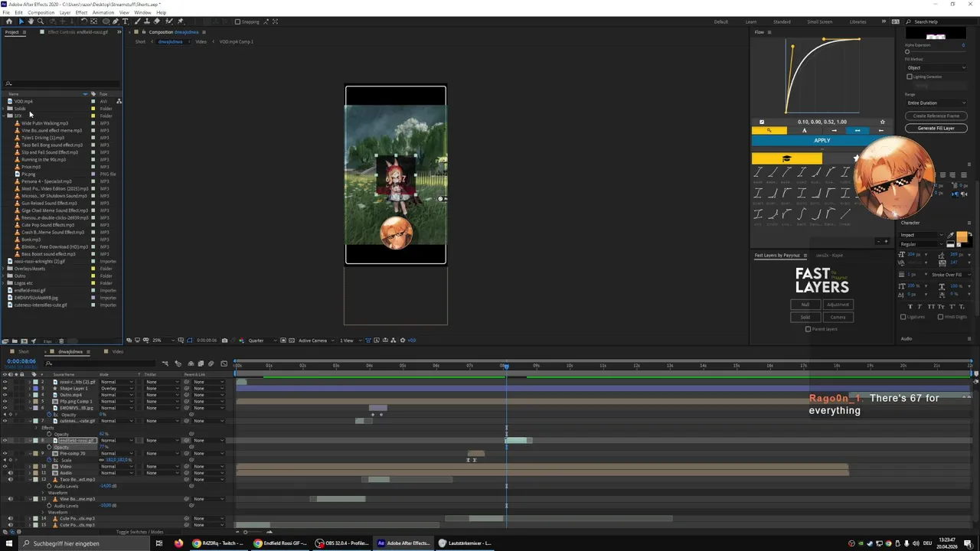Select the Eraser tool

pos(156,21)
